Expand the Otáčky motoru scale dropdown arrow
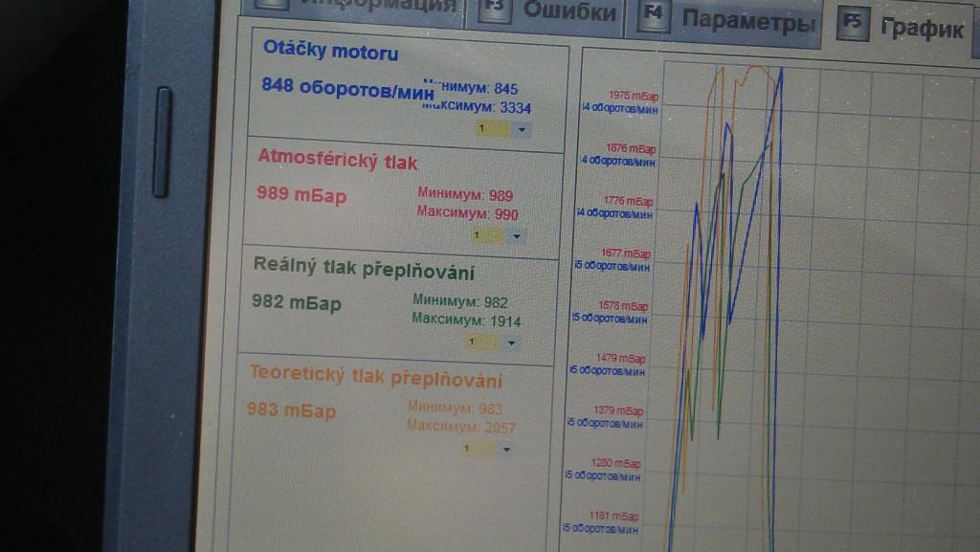Viewport: 980px width, 552px height. (x=522, y=128)
